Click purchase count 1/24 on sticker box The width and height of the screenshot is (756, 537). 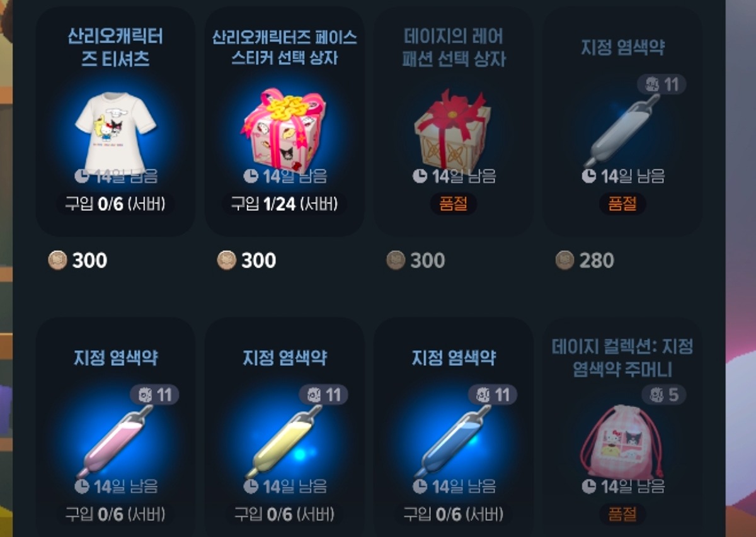pyautogui.click(x=284, y=204)
